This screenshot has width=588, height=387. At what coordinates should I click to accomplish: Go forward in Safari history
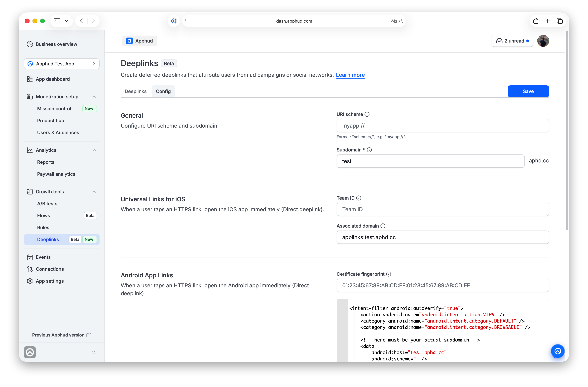[x=93, y=21]
